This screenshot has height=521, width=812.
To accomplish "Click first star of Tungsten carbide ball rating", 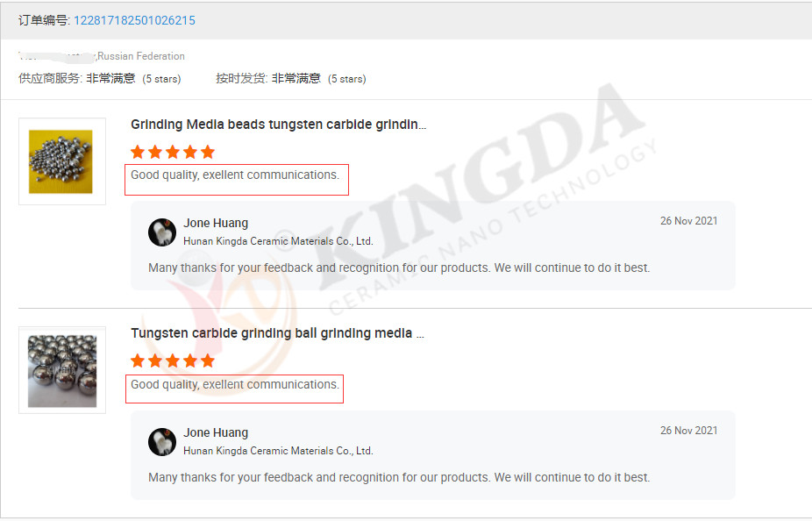I will click(138, 360).
